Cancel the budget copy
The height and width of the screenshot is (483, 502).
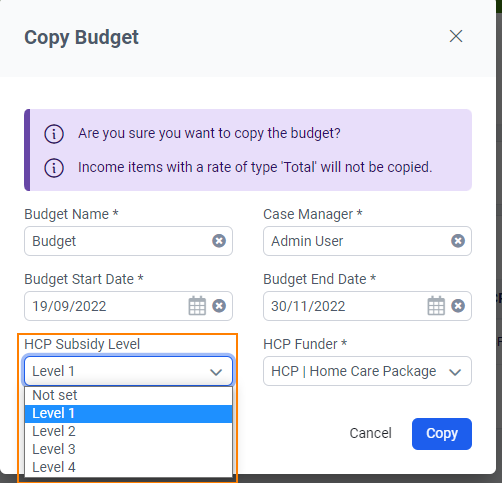370,433
